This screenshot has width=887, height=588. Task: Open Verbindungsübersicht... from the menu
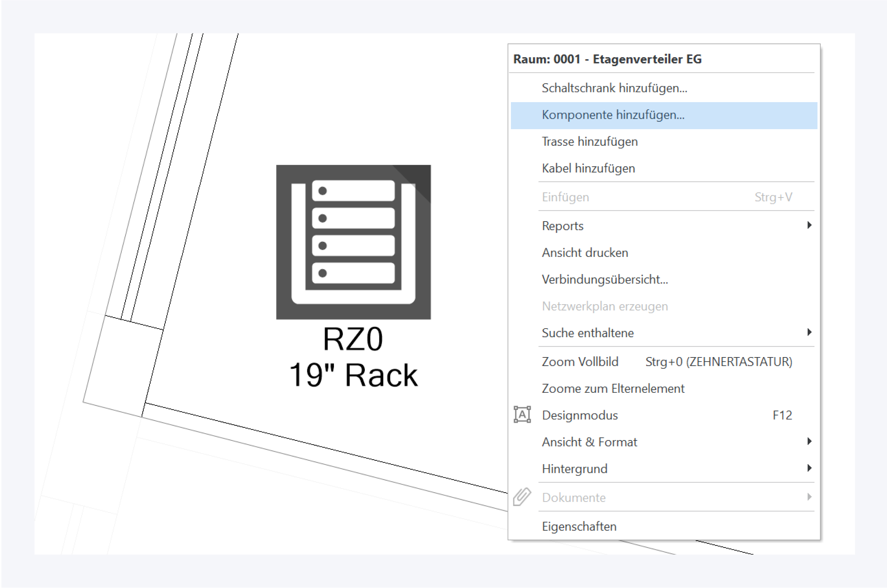tap(604, 279)
